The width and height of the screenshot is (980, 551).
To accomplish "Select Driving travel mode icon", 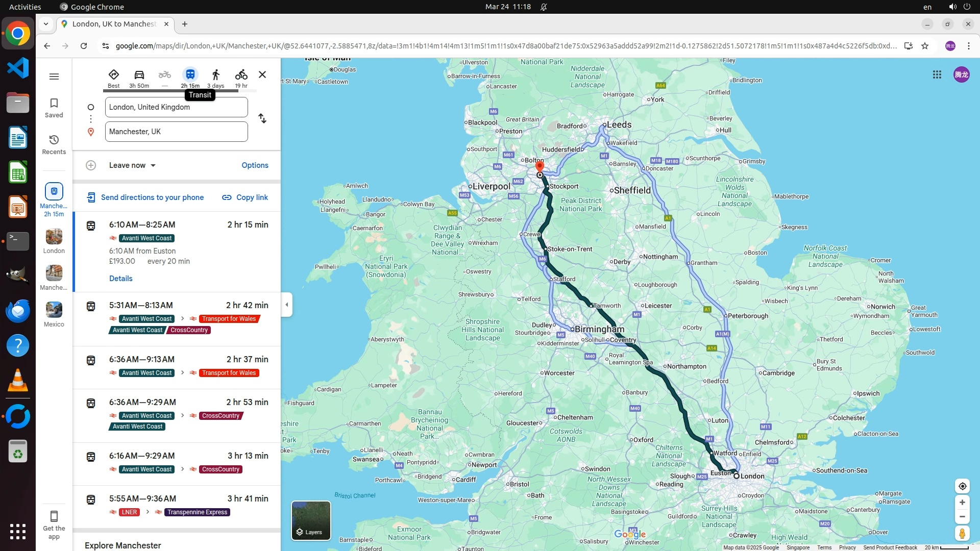I will point(139,75).
